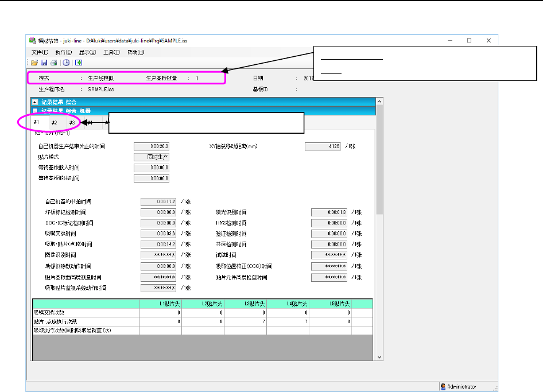This screenshot has width=543, height=392.
Task: Click the 共面检测时间 value field
Action: pos(329,244)
